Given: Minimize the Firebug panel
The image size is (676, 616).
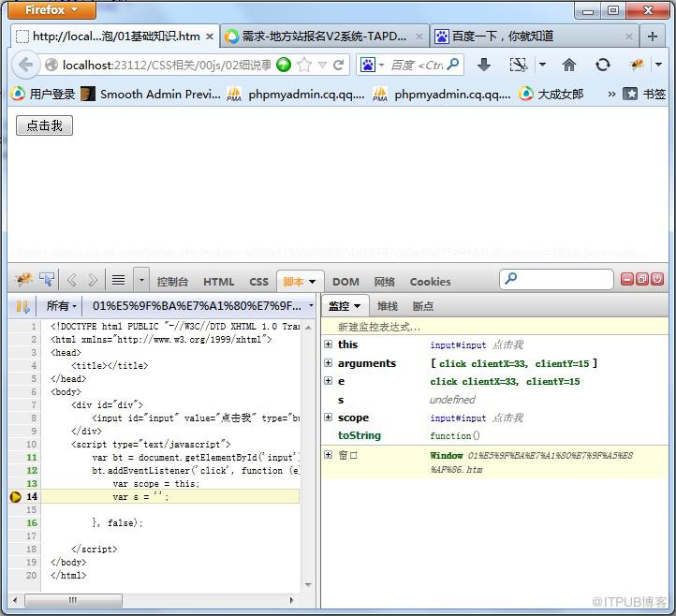Looking at the screenshot, I should (627, 279).
